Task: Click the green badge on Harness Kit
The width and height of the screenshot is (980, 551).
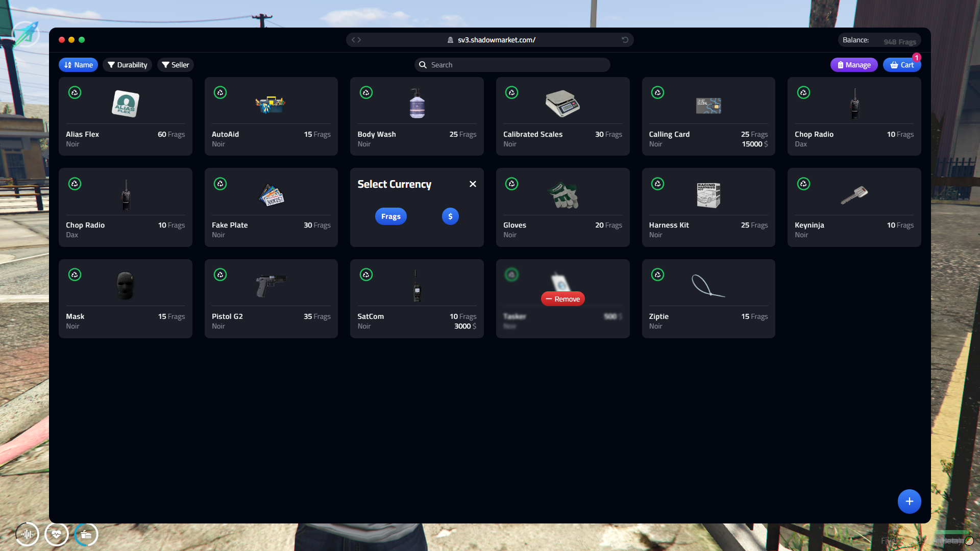Action: pos(658,184)
